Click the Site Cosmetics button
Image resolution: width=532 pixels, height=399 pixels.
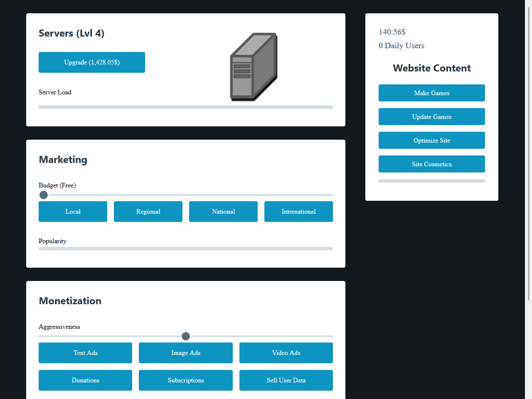pyautogui.click(x=432, y=164)
